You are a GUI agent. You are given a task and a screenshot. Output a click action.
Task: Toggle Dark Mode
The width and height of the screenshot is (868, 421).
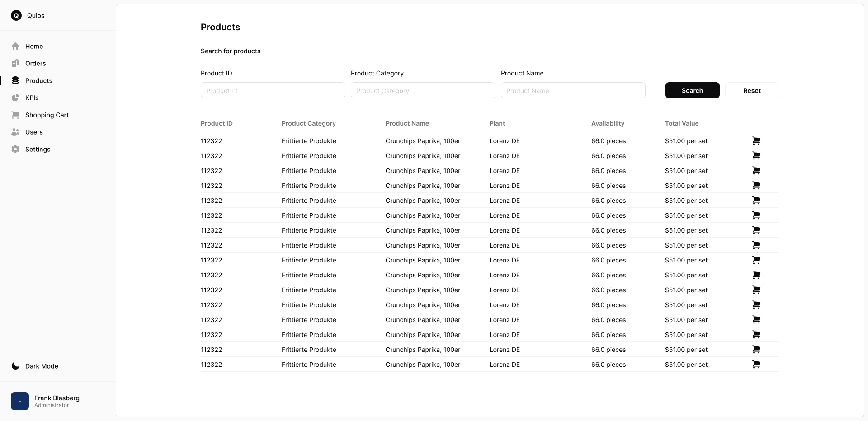click(34, 366)
